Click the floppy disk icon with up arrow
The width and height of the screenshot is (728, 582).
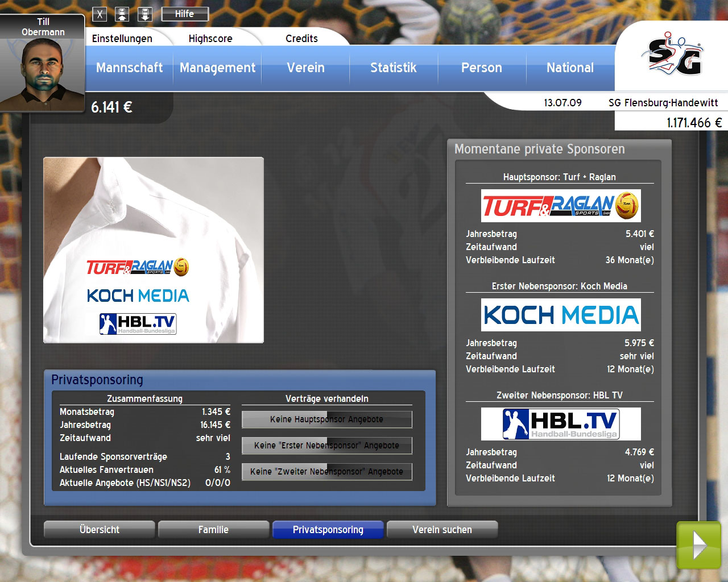click(122, 14)
